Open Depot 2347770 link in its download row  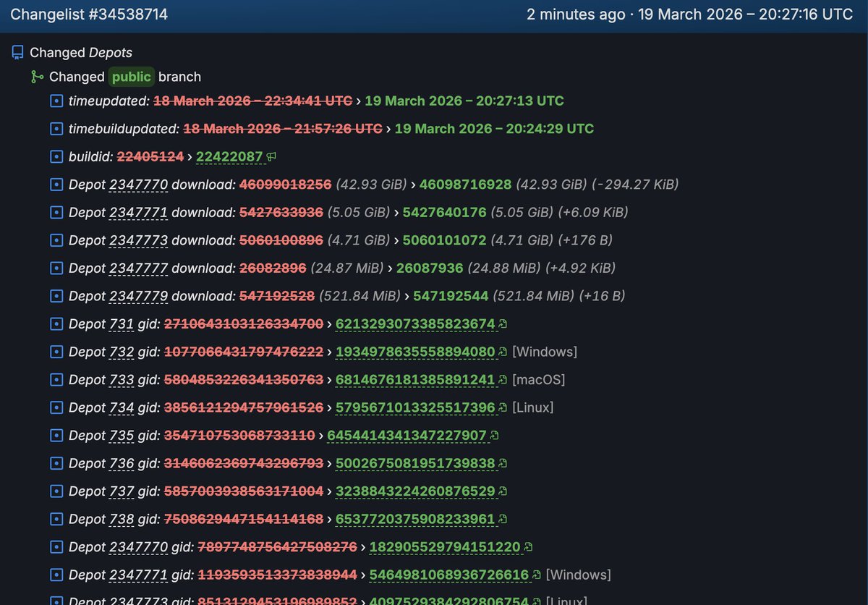139,185
